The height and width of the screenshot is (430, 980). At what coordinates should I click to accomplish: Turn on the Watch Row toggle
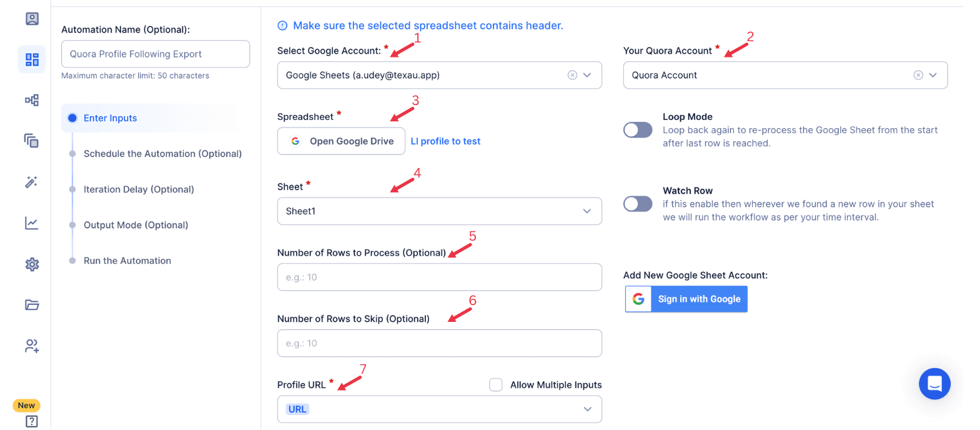(x=638, y=204)
